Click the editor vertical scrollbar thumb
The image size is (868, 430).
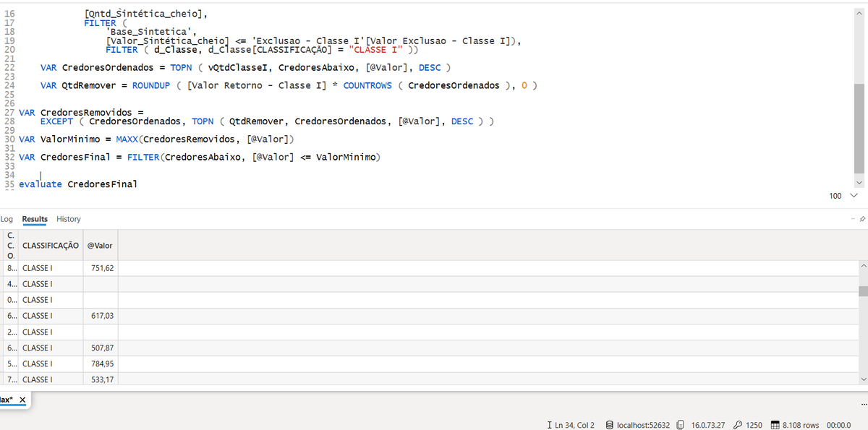(859, 129)
